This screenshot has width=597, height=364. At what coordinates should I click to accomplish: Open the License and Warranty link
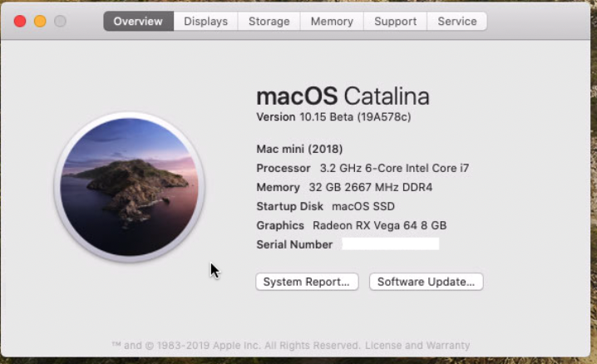417,346
